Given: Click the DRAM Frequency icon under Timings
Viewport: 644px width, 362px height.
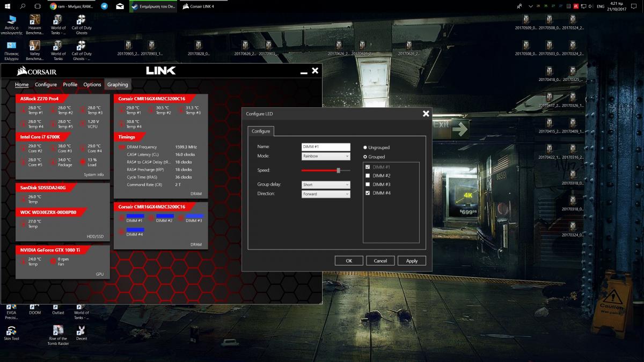Looking at the screenshot, I should click(x=122, y=147).
